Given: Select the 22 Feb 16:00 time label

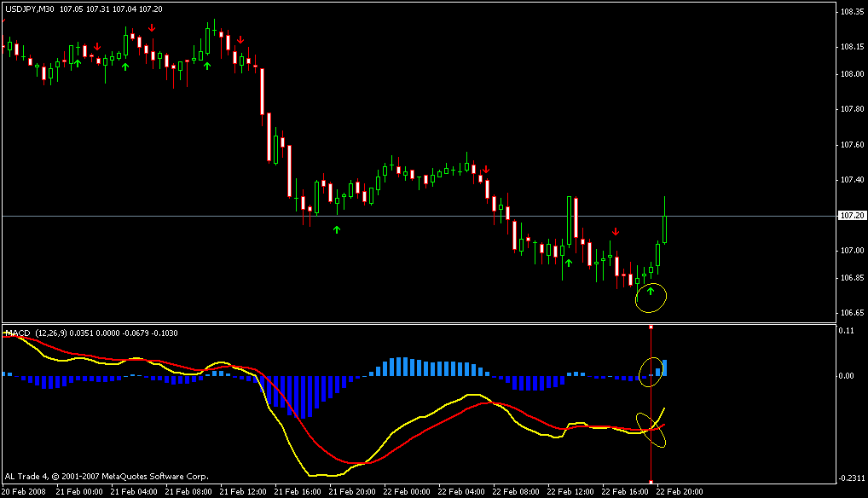Looking at the screenshot, I should click(624, 491).
